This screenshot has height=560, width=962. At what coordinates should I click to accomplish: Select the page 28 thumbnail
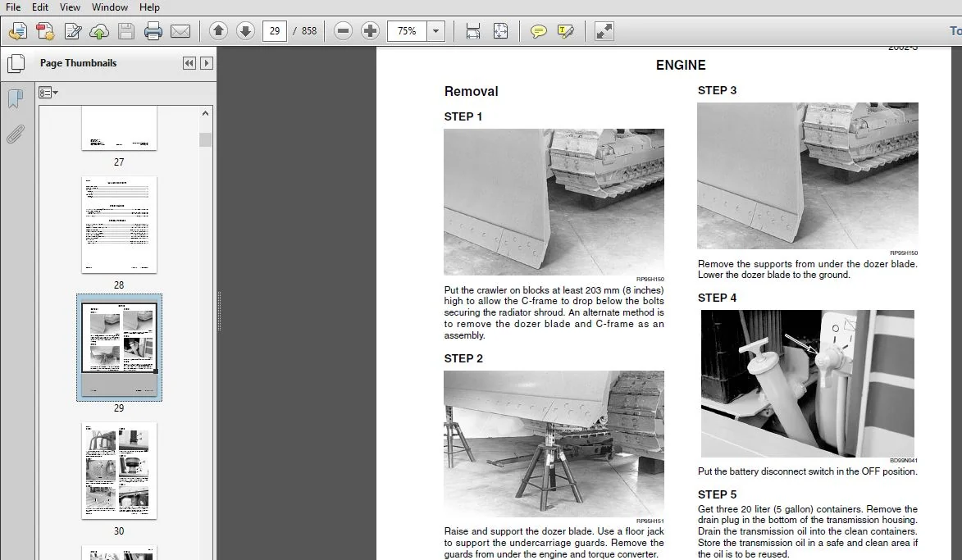pyautogui.click(x=119, y=225)
